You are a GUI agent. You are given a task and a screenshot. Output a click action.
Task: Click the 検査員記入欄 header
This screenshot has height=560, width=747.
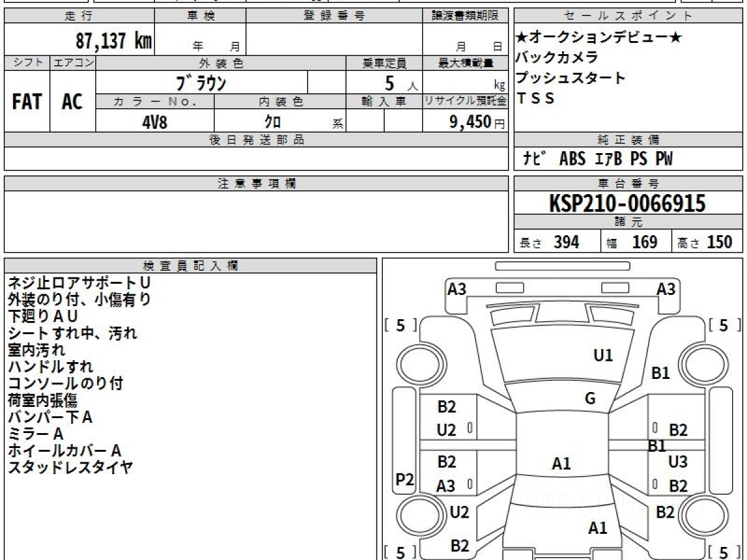[190, 266]
